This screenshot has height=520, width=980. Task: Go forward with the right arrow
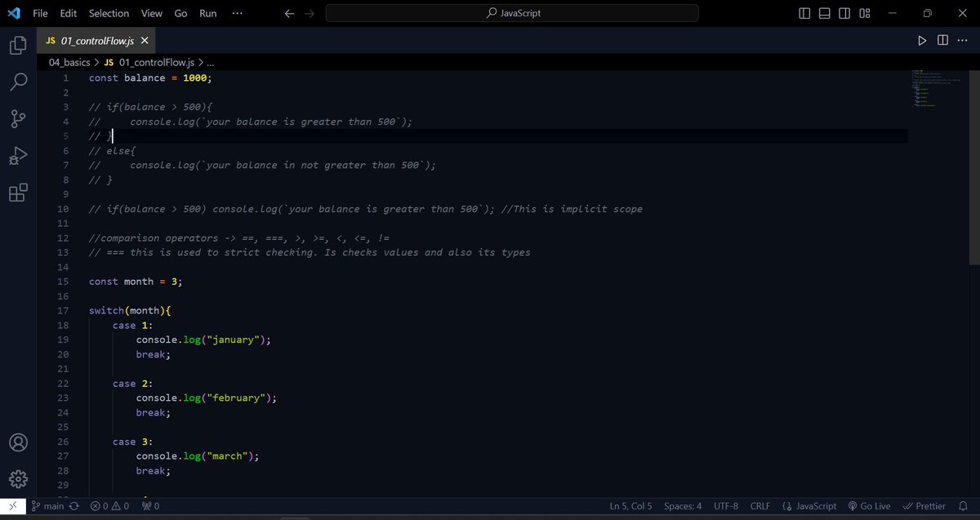coord(310,13)
